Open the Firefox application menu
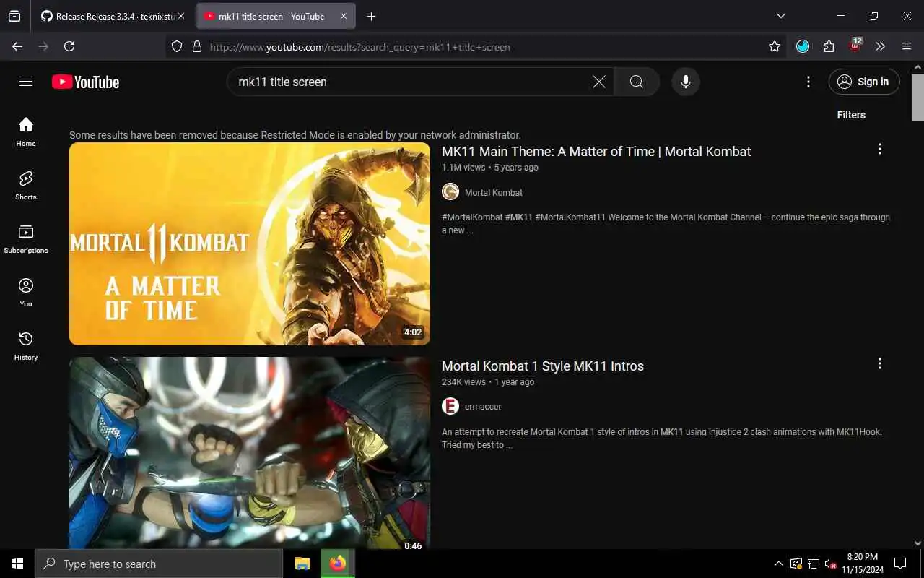This screenshot has height=578, width=924. [x=907, y=46]
